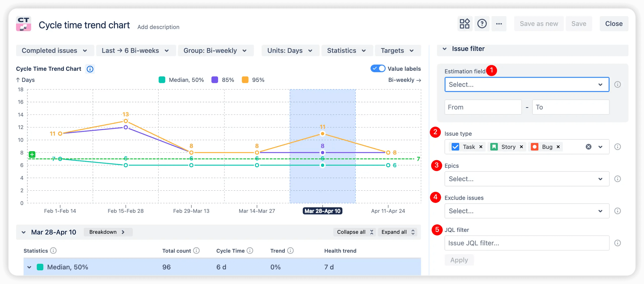Screen dimensions: 644x284
Task: Toggle the Value labels switch
Action: click(378, 68)
